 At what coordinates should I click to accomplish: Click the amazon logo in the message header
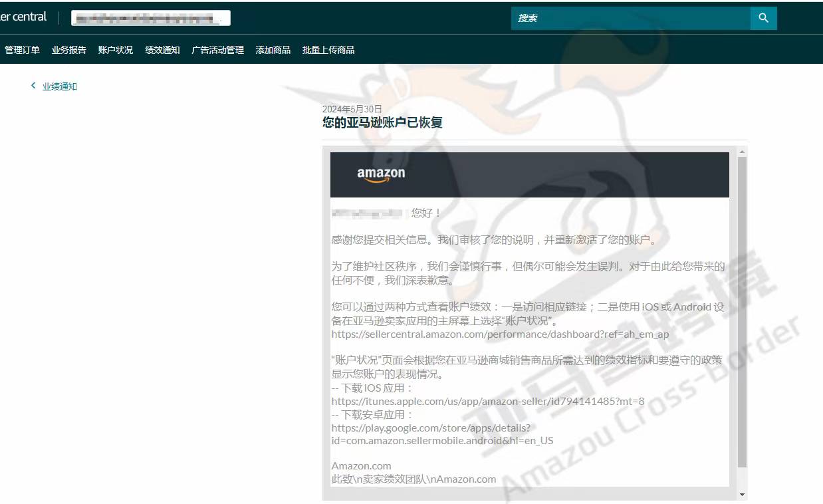click(x=381, y=175)
